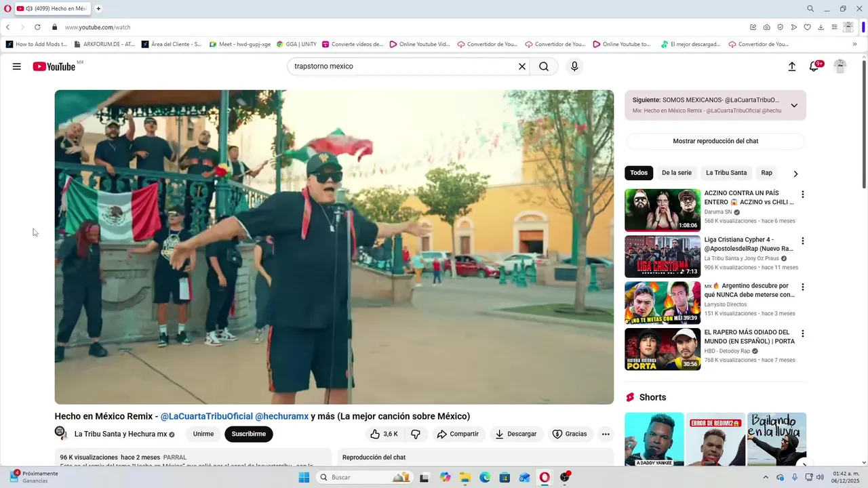Switch to the Hecho en México browser tab
Screen dimensions: 868x488
(x=53, y=9)
